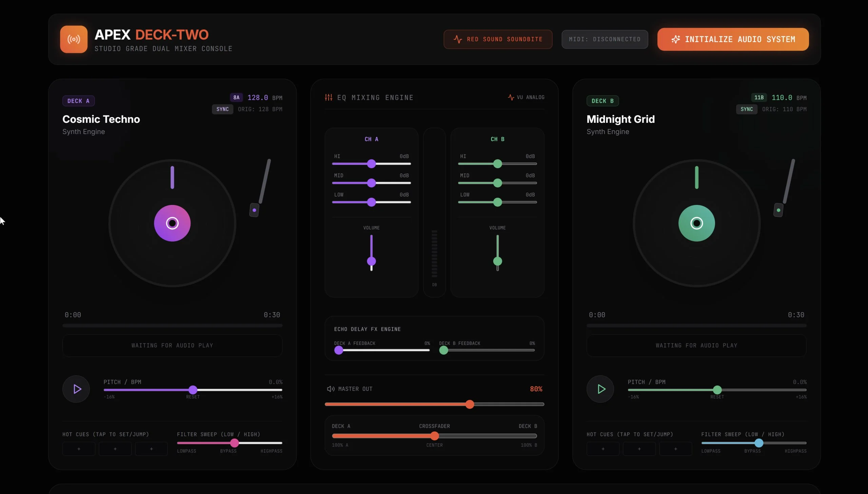Click Deck A Pitch / BPM slider handle
Viewport: 868px width, 494px height.
coord(193,390)
